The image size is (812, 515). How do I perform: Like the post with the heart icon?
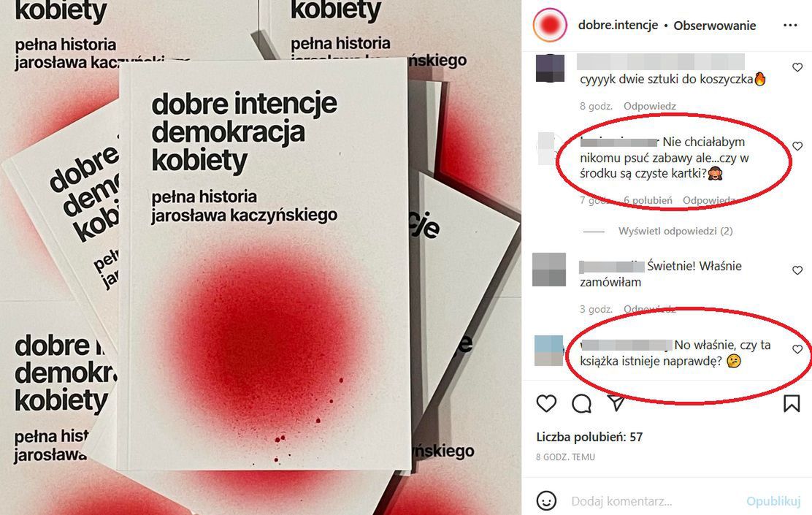(546, 404)
